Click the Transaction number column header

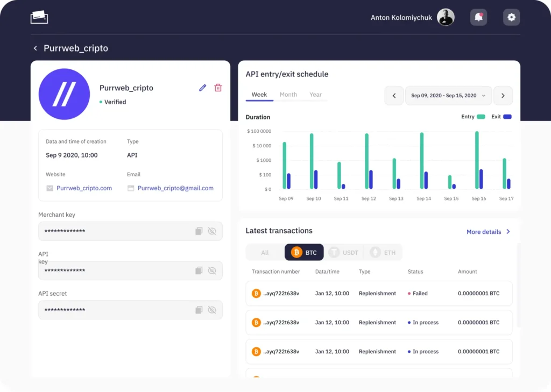[x=275, y=272]
